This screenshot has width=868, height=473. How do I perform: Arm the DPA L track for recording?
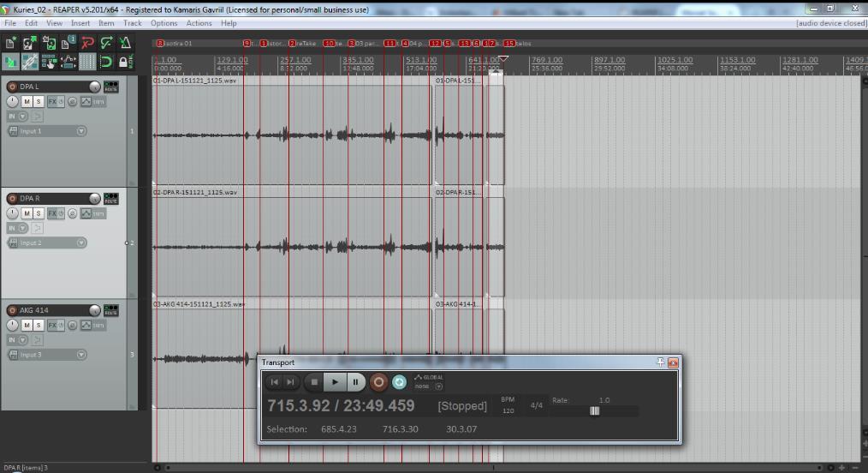coord(12,87)
